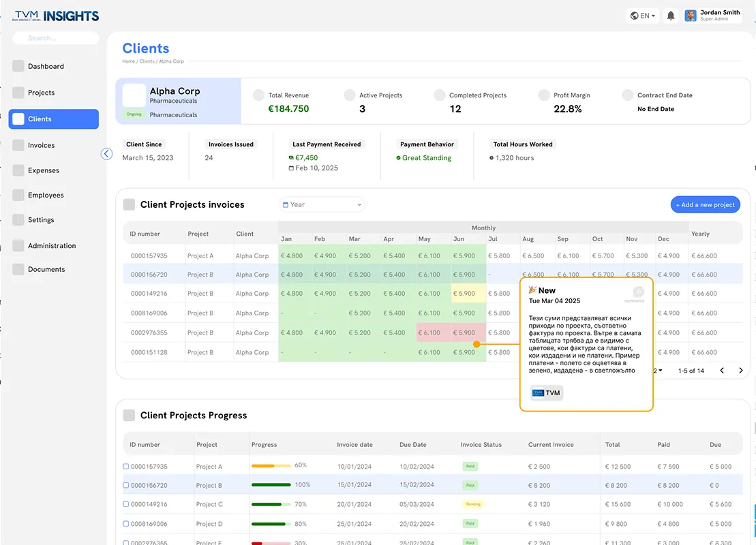Tick the checkbox for invoice 0000156720

coord(126,485)
